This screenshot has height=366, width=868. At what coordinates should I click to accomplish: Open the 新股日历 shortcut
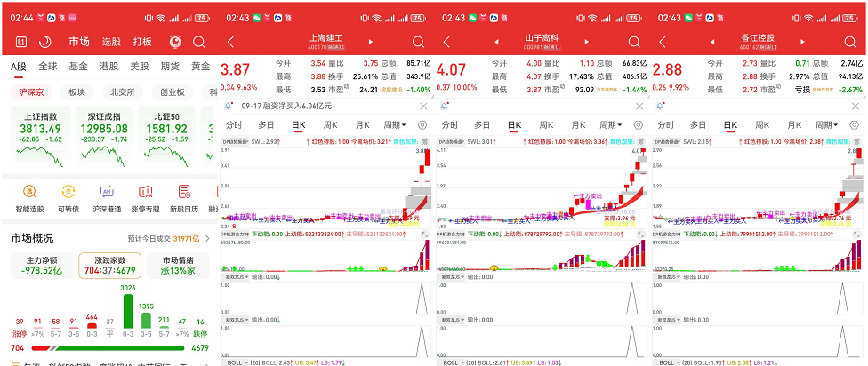184,199
